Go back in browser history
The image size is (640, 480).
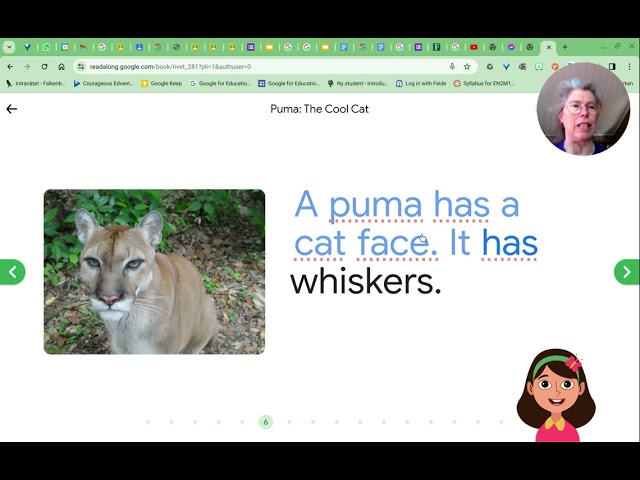point(10,67)
